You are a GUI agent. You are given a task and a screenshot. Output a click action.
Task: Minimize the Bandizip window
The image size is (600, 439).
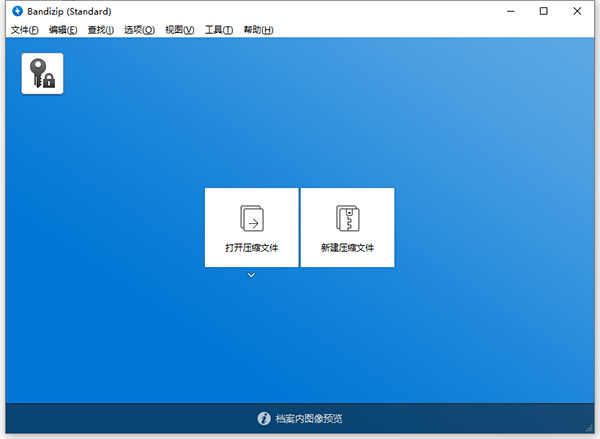click(511, 11)
